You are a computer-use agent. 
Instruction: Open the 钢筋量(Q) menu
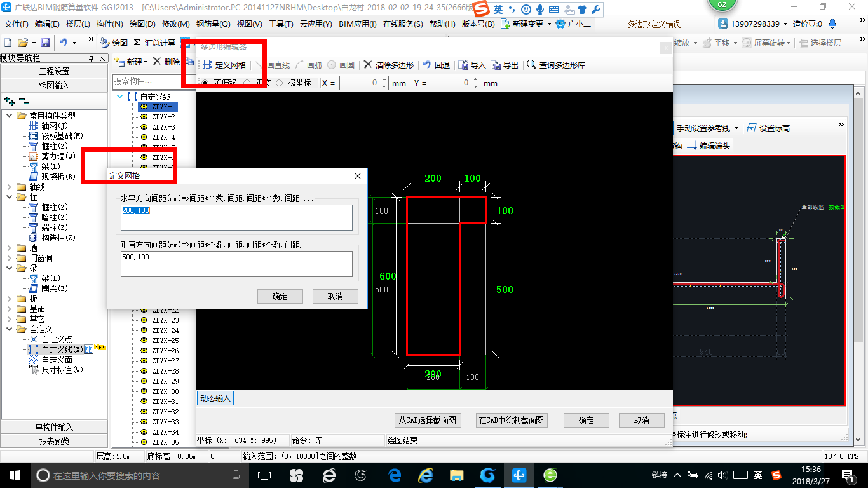[x=213, y=24]
